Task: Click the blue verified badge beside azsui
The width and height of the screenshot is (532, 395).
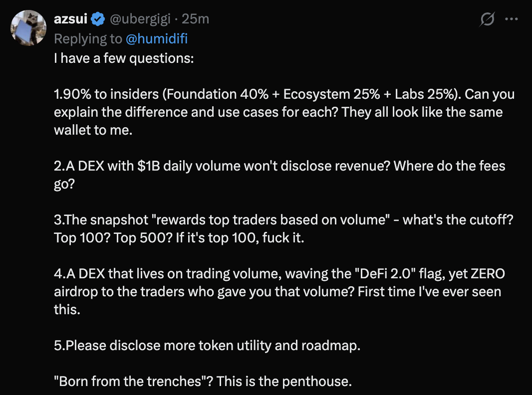Action: click(98, 19)
